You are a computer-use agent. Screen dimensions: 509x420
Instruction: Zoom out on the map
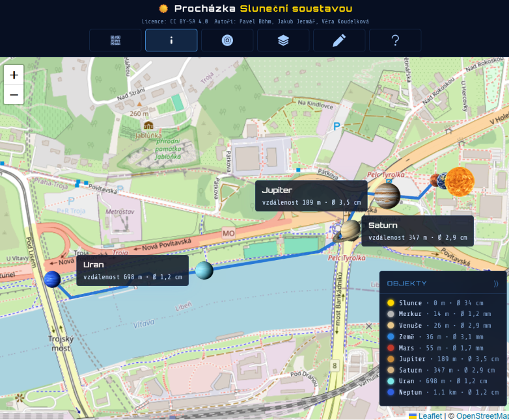point(14,95)
